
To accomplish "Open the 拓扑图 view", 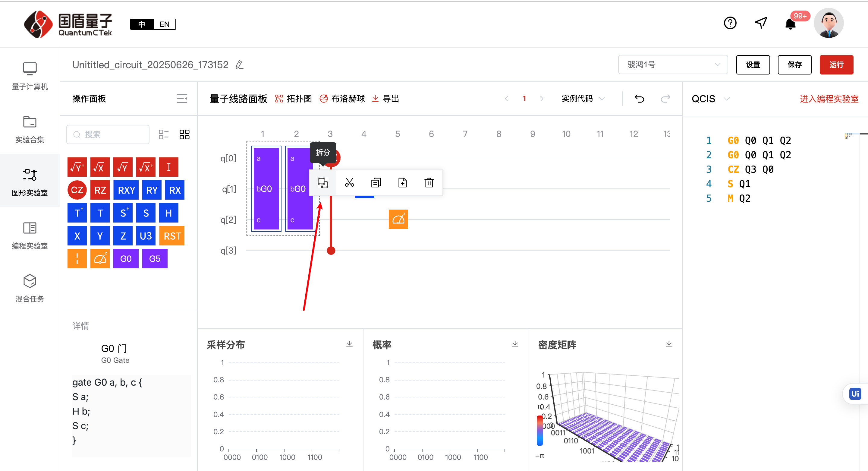I will [x=293, y=99].
